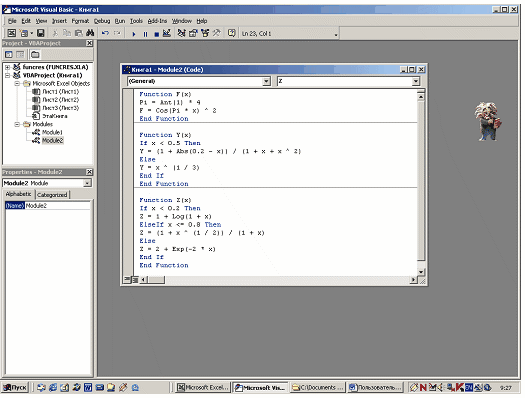Select Module1 in project tree
Viewport: 525px width, 398px height.
(x=52, y=133)
